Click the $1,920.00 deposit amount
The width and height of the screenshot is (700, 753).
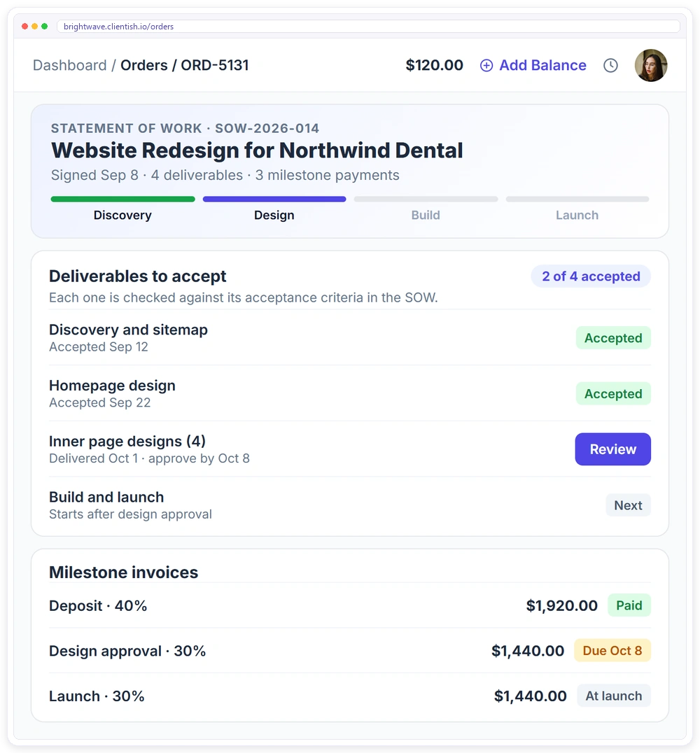561,605
